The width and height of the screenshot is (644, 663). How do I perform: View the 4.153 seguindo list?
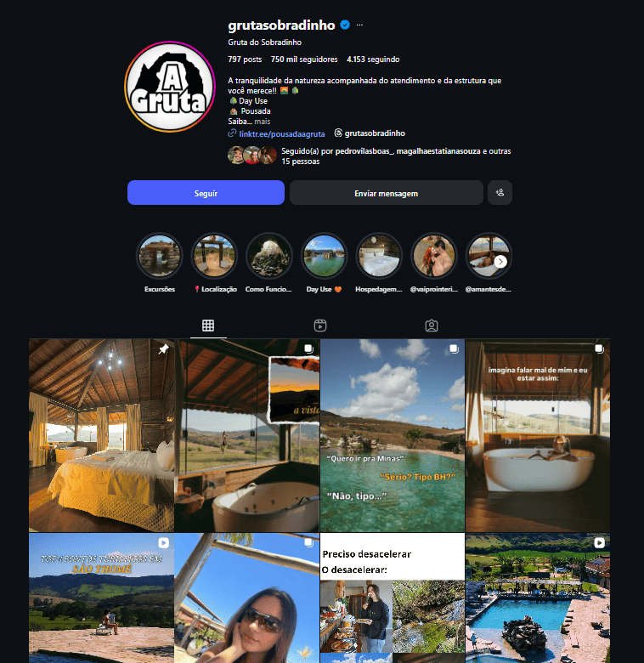click(373, 59)
